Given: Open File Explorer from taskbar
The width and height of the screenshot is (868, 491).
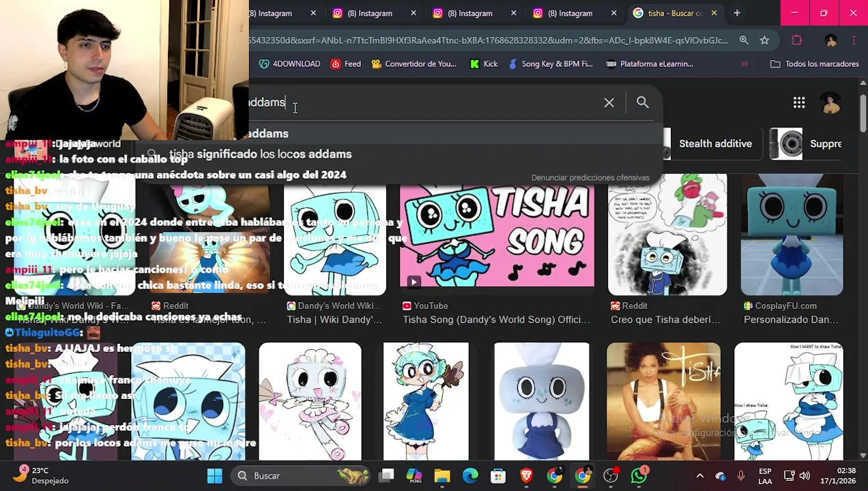Looking at the screenshot, I should click(442, 476).
